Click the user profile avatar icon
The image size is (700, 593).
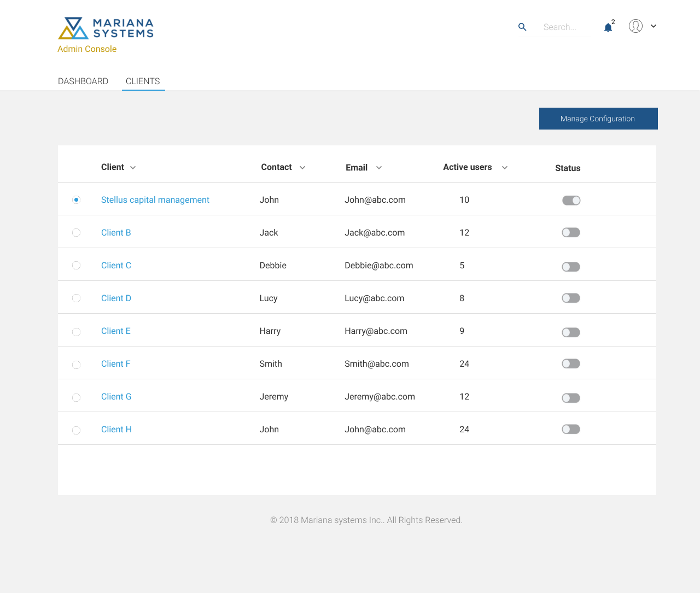click(x=635, y=26)
